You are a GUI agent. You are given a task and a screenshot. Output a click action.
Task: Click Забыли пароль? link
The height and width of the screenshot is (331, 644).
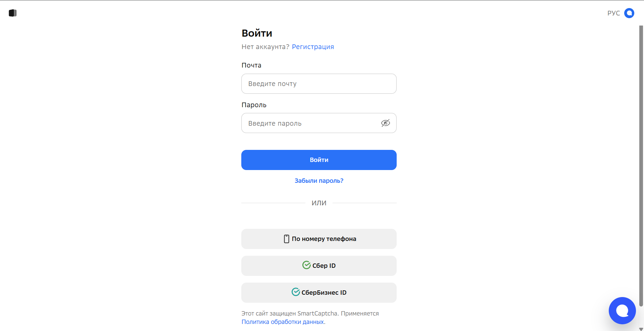coord(319,181)
